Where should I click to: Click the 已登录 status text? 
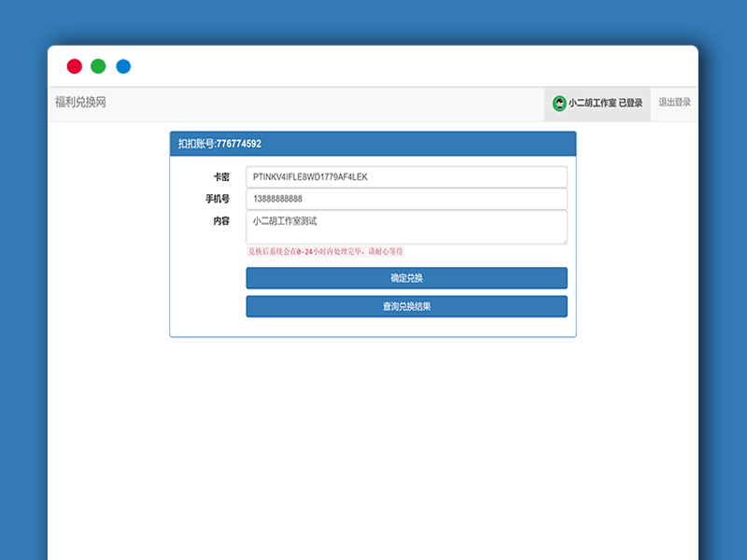pyautogui.click(x=630, y=103)
